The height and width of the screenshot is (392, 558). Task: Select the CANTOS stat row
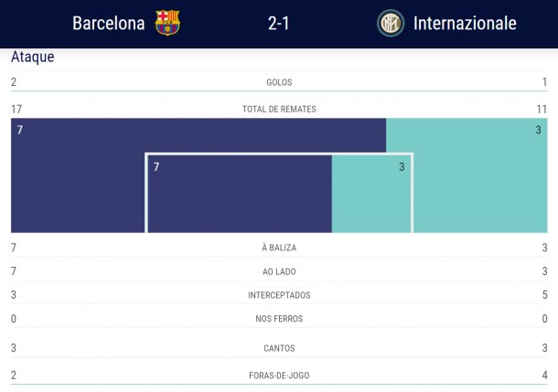[279, 348]
